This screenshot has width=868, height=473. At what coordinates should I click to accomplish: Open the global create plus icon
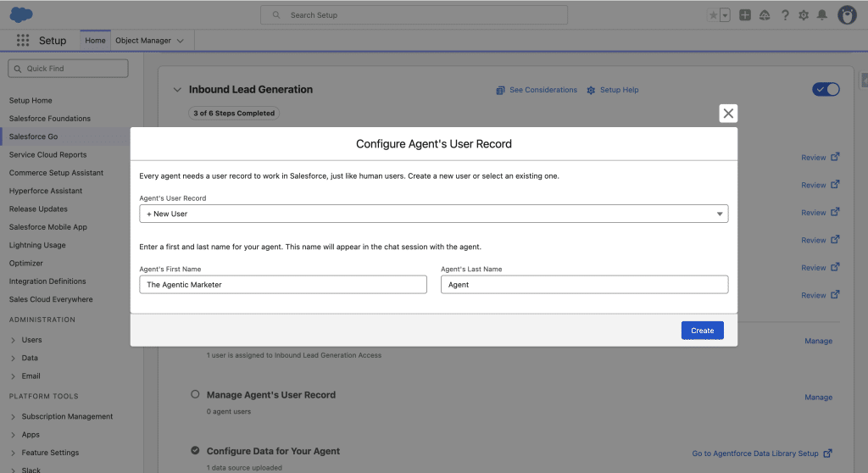[x=744, y=15]
